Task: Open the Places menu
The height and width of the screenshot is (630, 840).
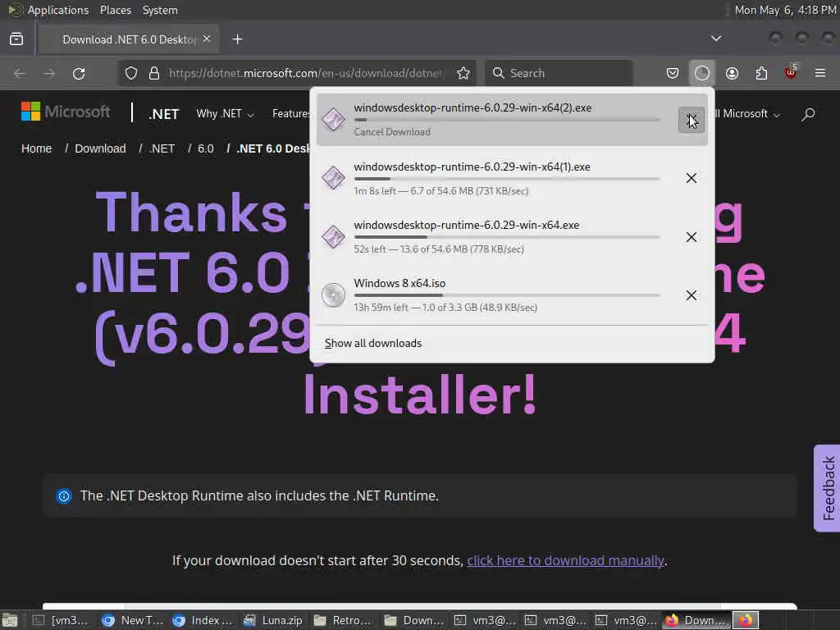Action: [116, 10]
